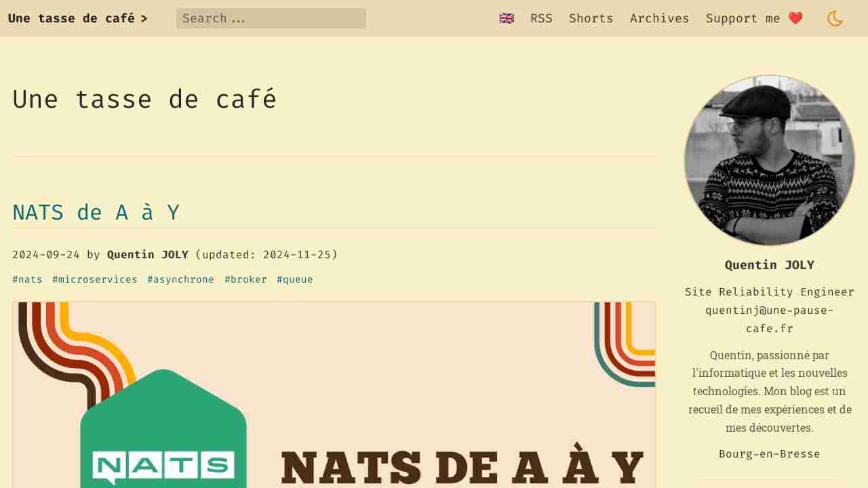
Task: Open the RSS feed link
Action: point(541,18)
